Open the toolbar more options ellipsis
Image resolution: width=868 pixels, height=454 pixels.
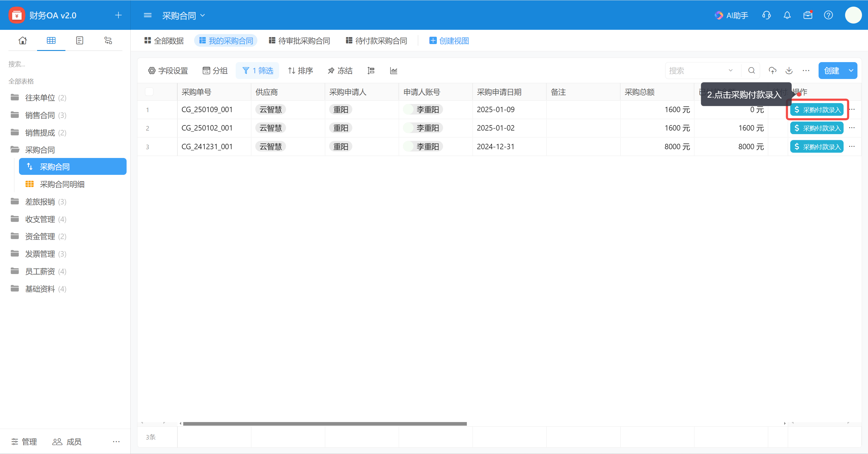(806, 71)
